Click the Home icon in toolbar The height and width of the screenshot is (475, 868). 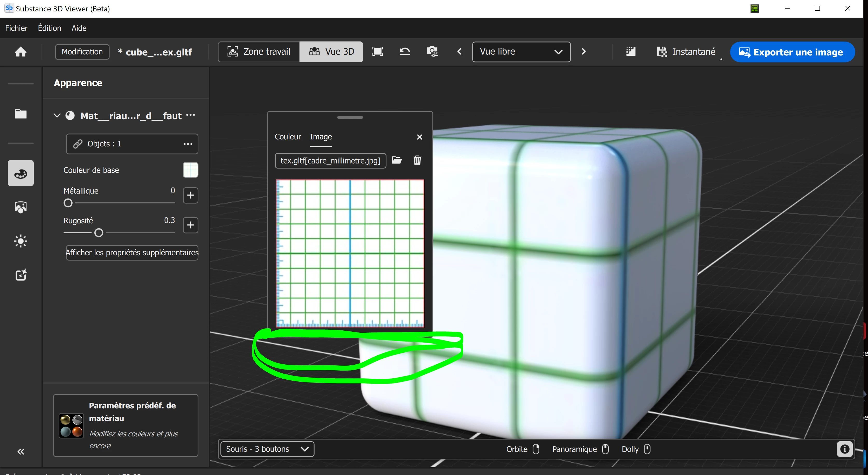(20, 52)
